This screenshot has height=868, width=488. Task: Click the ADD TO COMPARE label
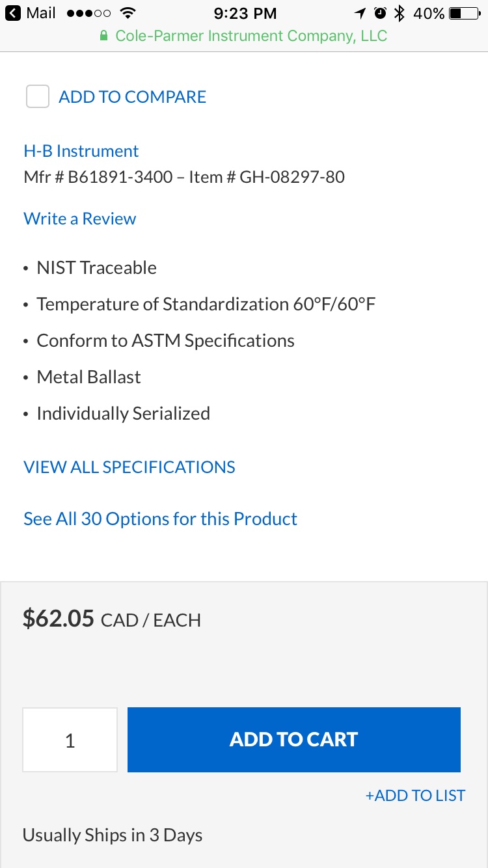click(132, 97)
